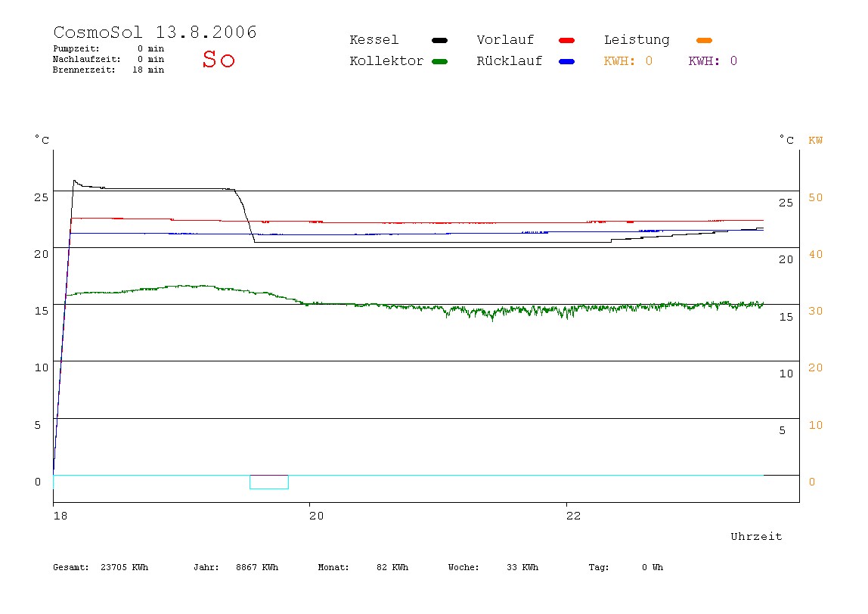Click the "8867 KWh" yearly value
The width and height of the screenshot is (868, 614).
pyautogui.click(x=257, y=567)
